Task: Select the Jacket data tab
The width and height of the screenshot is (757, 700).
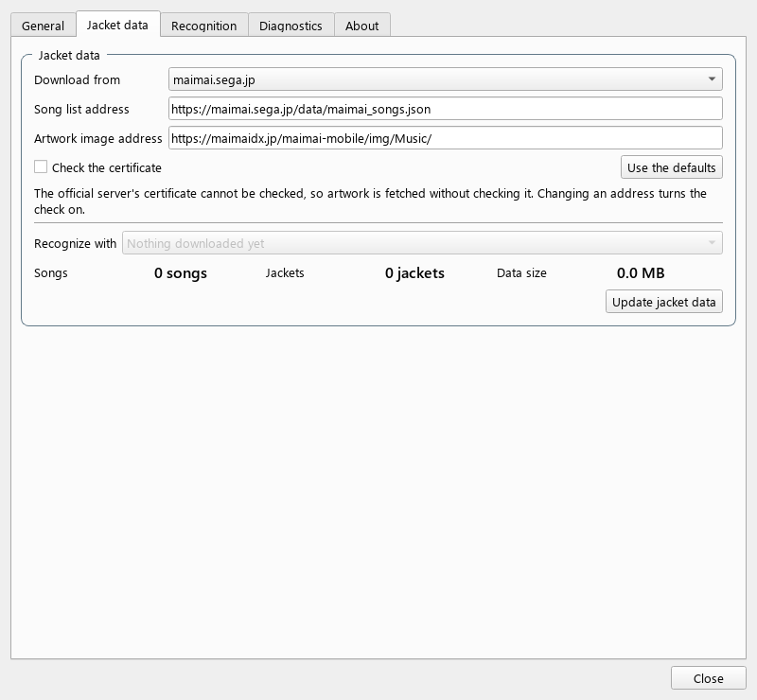Action: [117, 25]
